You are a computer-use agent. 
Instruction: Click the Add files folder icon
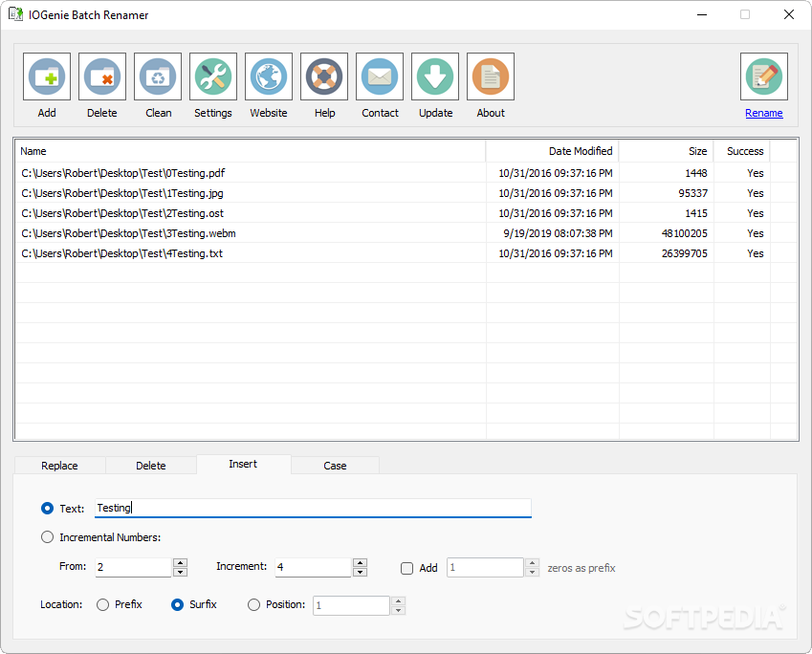click(47, 76)
